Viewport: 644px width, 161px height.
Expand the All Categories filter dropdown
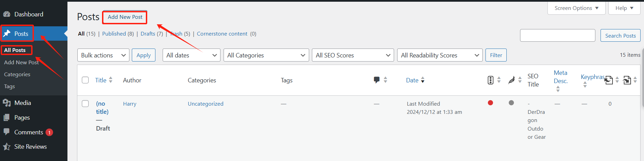coord(266,55)
